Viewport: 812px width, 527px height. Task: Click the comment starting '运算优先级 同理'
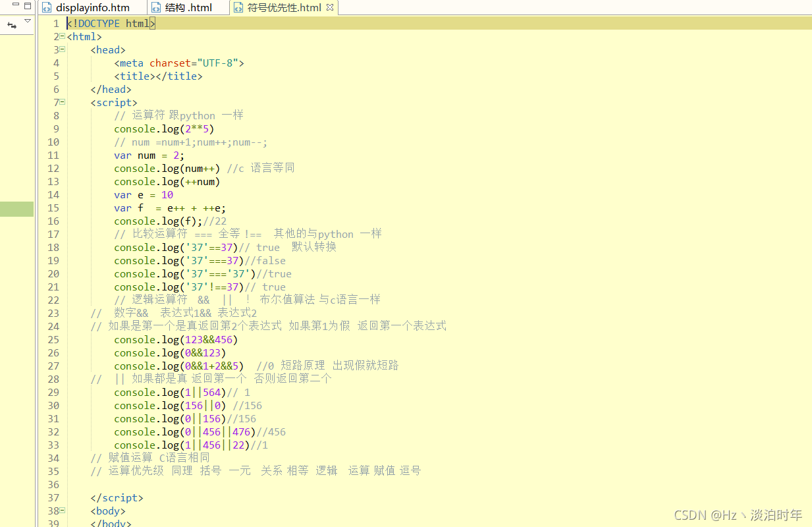tap(255, 472)
